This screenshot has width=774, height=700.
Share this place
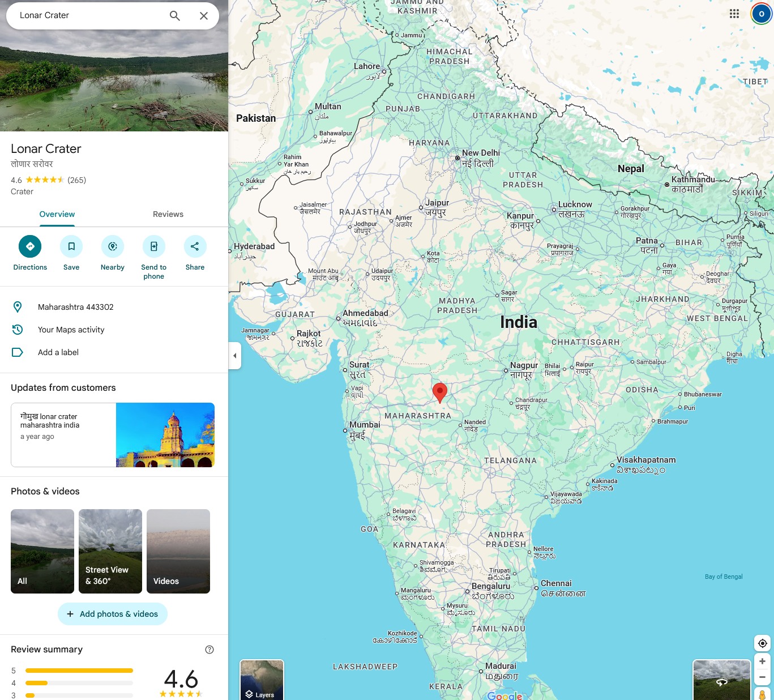[x=195, y=246]
